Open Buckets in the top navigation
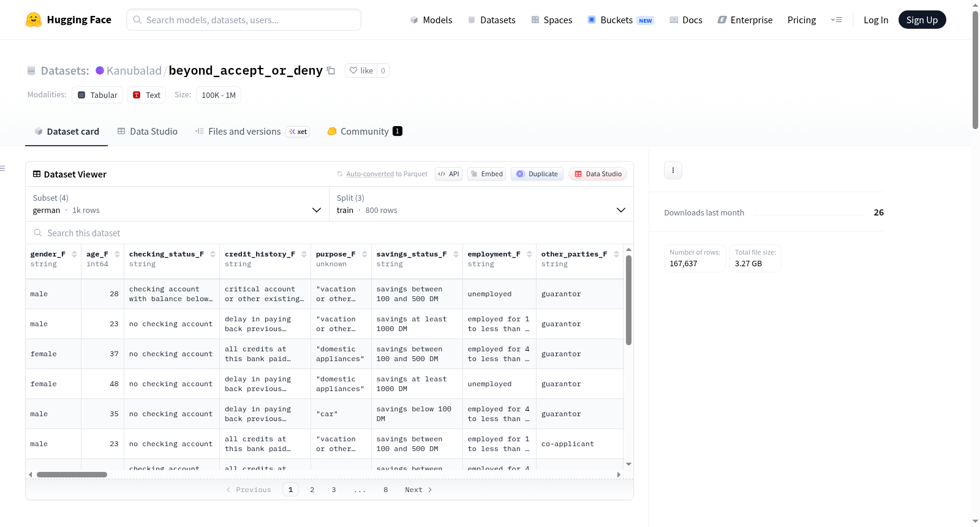 click(x=620, y=20)
